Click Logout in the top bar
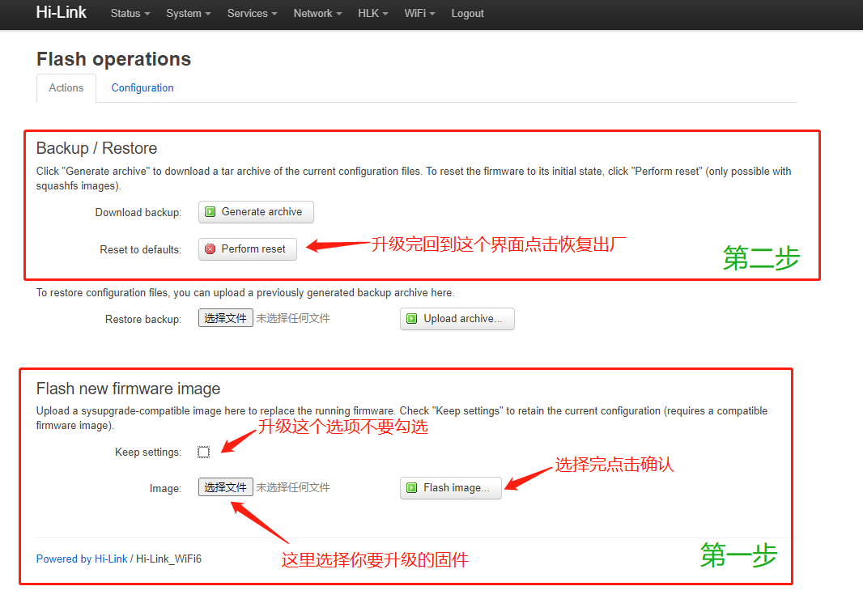 467,13
